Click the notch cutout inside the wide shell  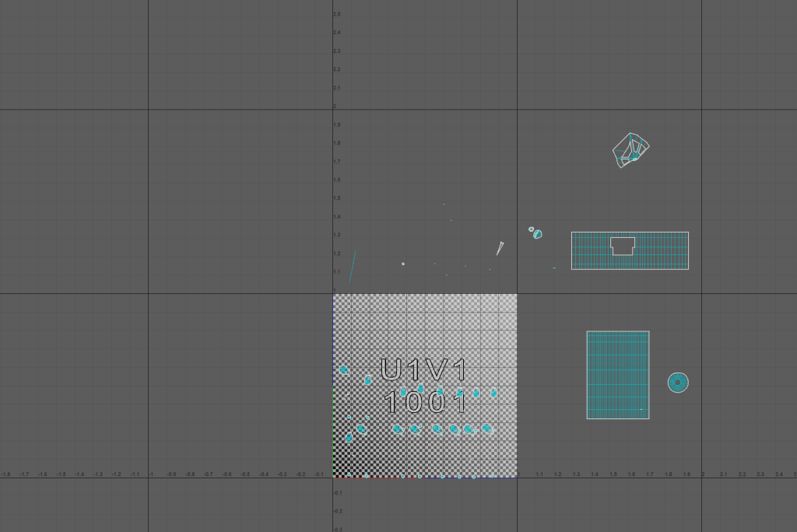pos(623,246)
